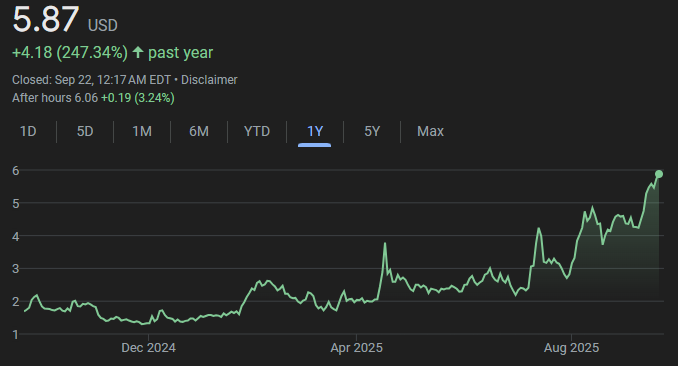This screenshot has width=678, height=366.
Task: Click the green up arrow icon
Action: click(138, 52)
